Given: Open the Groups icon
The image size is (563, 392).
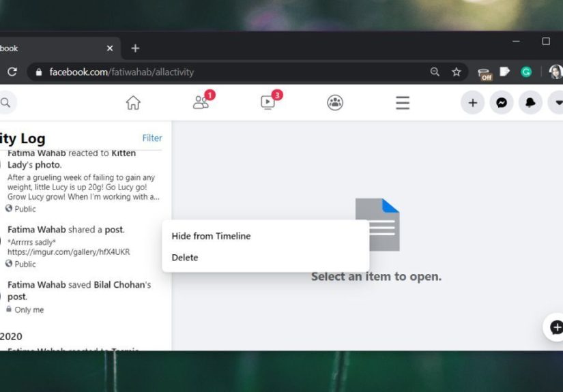Looking at the screenshot, I should (335, 102).
